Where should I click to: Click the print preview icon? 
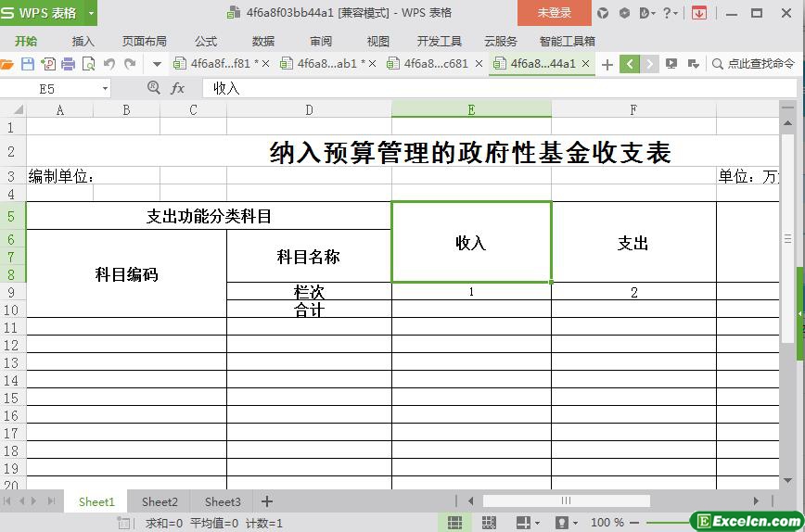[x=89, y=64]
